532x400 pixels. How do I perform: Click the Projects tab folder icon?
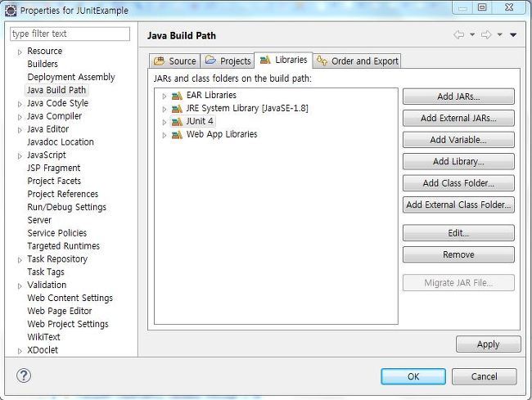coord(210,61)
